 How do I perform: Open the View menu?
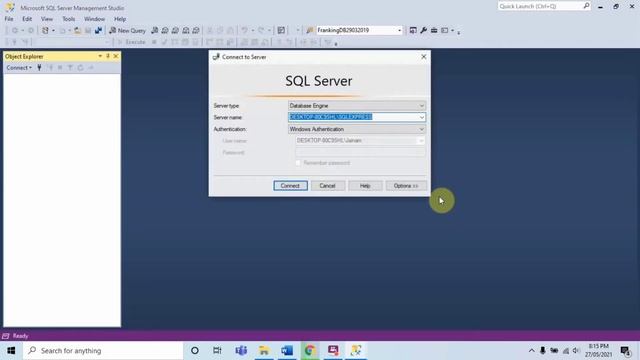(47, 19)
